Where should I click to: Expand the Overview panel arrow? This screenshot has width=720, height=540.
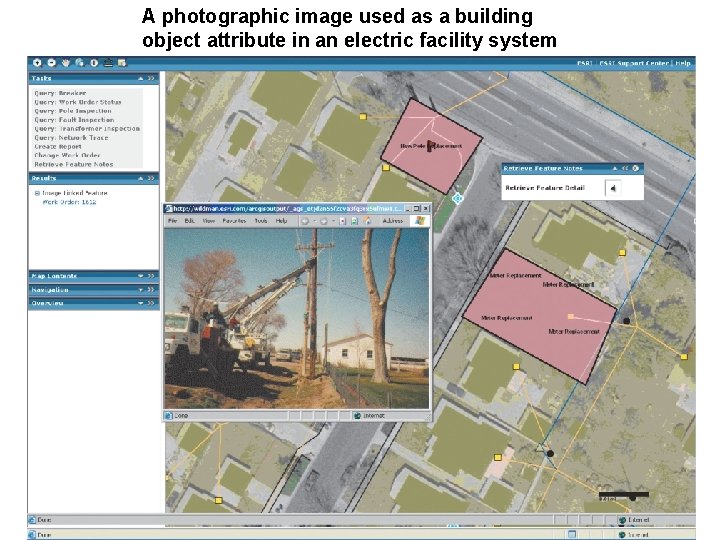point(141,303)
